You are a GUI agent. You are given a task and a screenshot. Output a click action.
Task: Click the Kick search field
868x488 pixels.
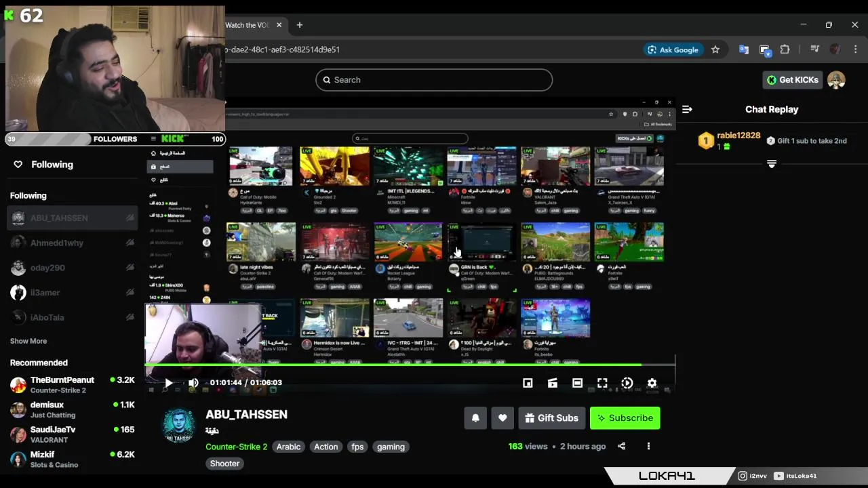click(434, 80)
